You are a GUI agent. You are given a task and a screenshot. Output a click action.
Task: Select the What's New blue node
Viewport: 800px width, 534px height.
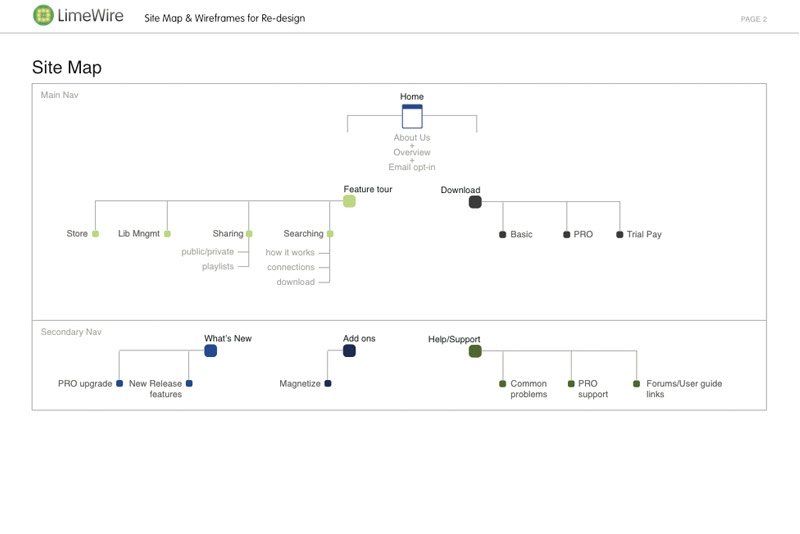click(x=211, y=351)
